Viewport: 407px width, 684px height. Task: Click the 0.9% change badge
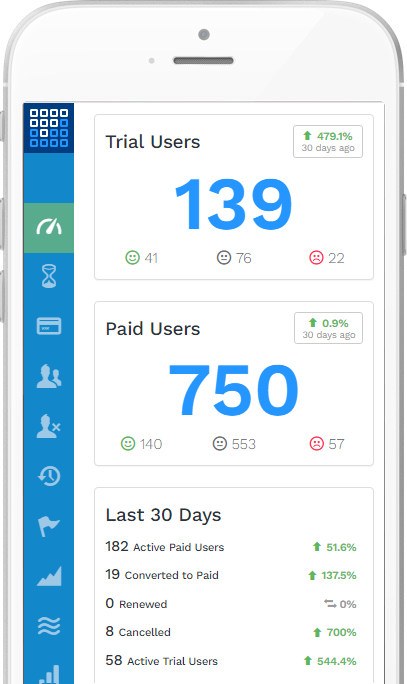[328, 328]
